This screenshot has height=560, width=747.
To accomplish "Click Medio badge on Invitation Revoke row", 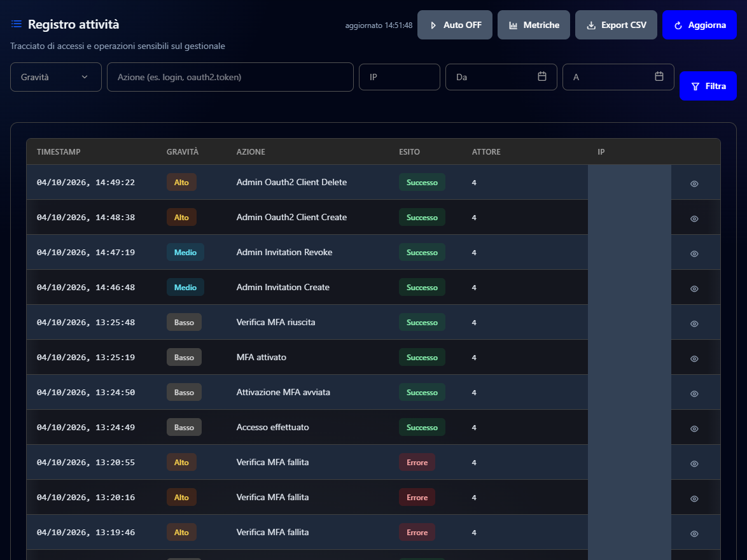I will tap(185, 252).
